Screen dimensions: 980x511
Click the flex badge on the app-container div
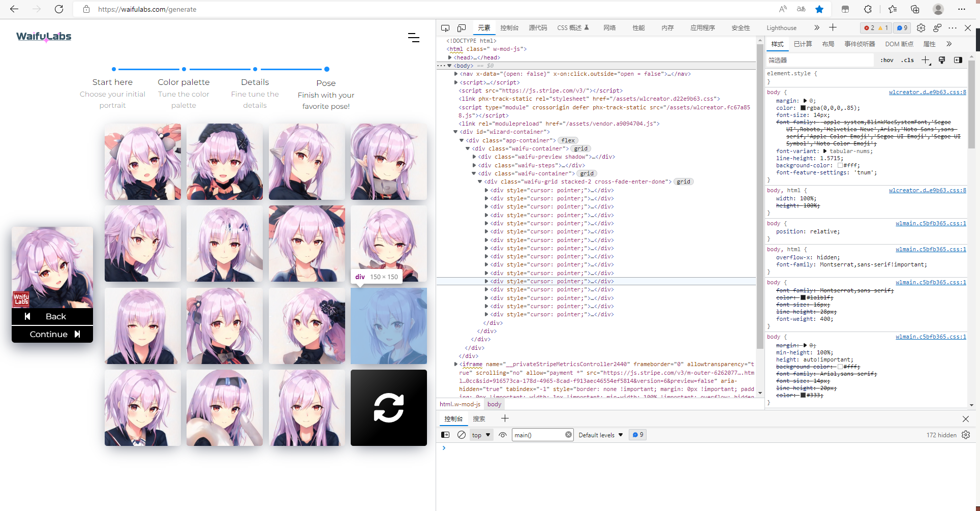pos(568,140)
